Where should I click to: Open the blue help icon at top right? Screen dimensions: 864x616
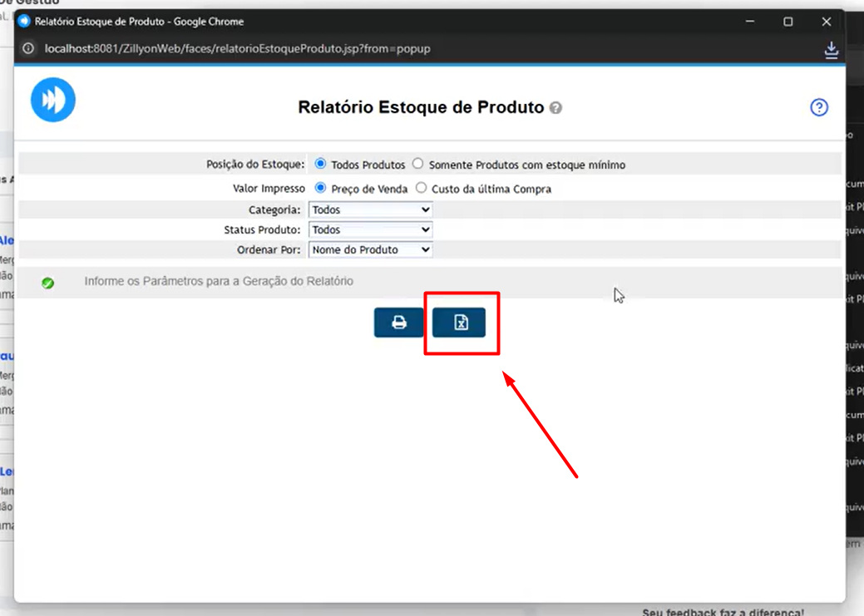(819, 107)
